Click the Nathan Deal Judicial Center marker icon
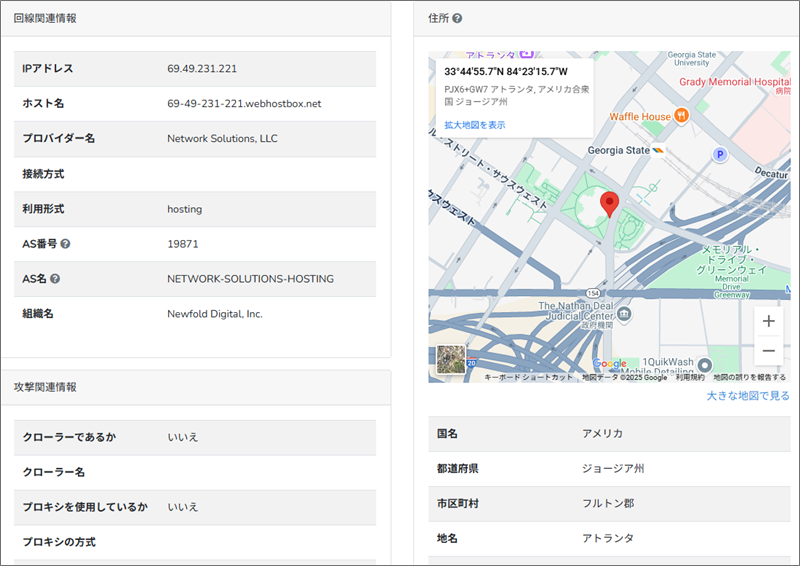Viewport: 800px width, 566px height. tap(624, 313)
